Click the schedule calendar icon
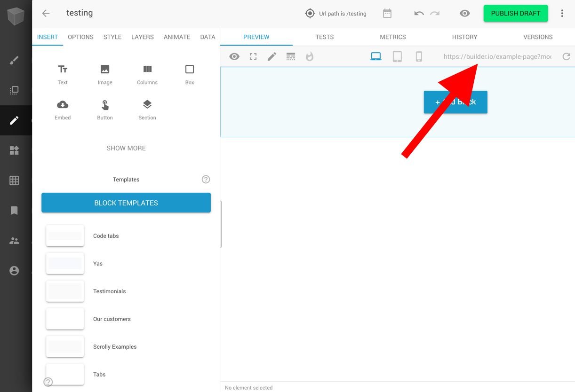The height and width of the screenshot is (392, 575). (387, 14)
